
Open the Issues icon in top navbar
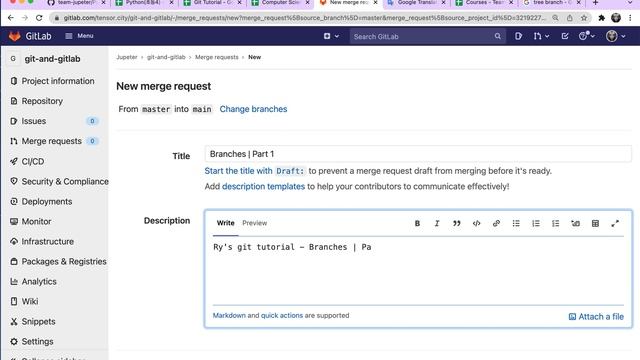[x=518, y=36]
